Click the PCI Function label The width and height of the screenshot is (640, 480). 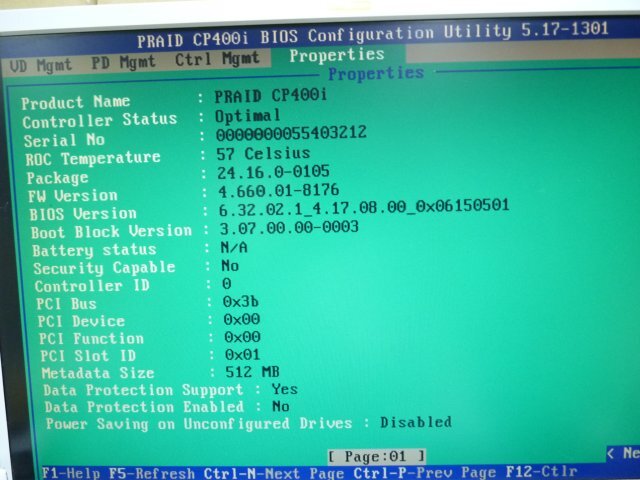click(91, 338)
